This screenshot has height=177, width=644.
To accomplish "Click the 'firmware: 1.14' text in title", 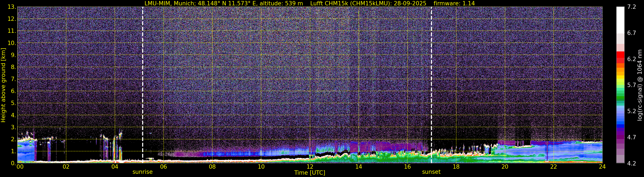I will point(454,3).
